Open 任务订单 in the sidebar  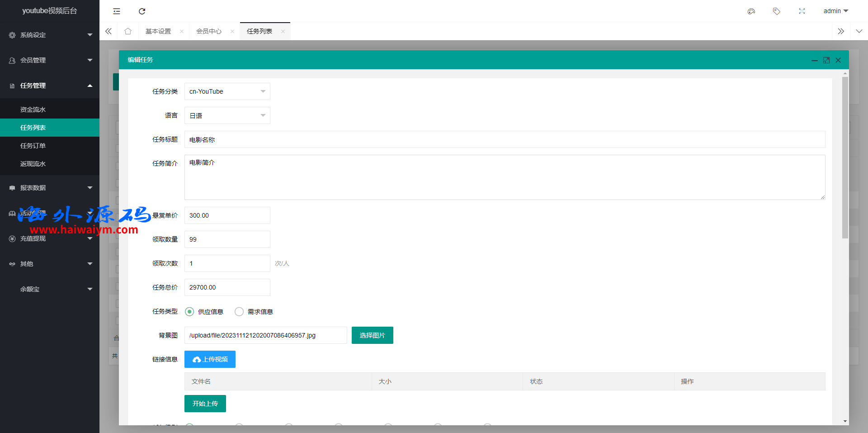tap(33, 146)
